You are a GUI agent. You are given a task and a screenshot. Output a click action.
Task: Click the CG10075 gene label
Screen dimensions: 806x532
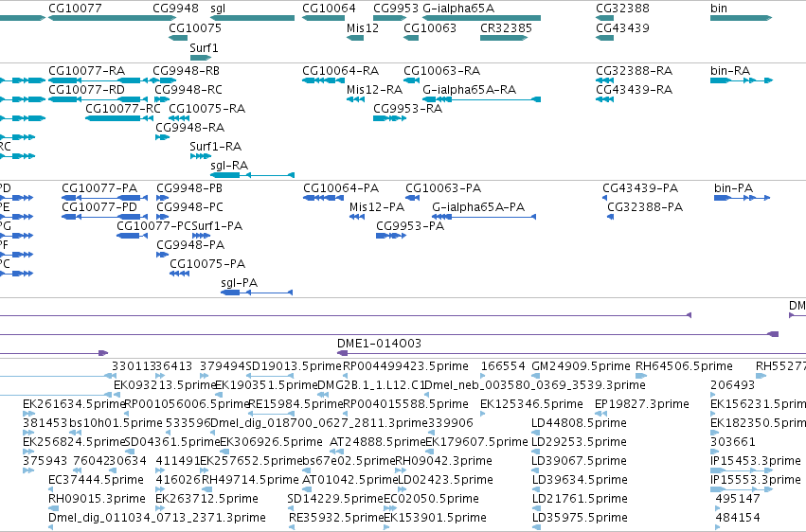pyautogui.click(x=195, y=27)
